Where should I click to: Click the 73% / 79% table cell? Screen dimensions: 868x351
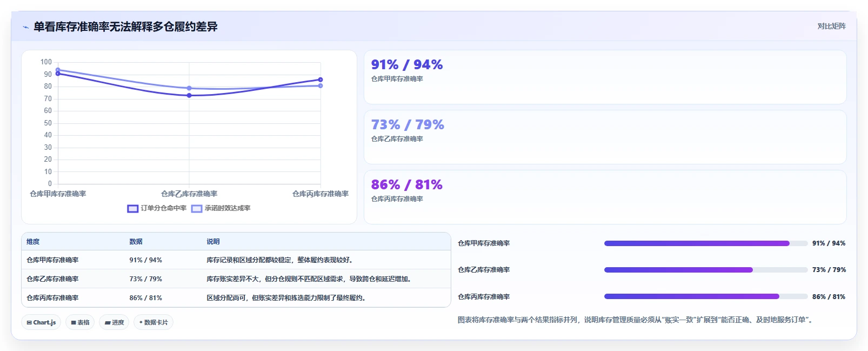[145, 279]
